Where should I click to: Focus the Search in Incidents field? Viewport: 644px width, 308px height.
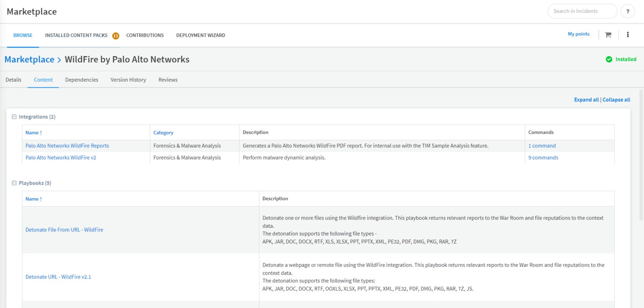582,11
